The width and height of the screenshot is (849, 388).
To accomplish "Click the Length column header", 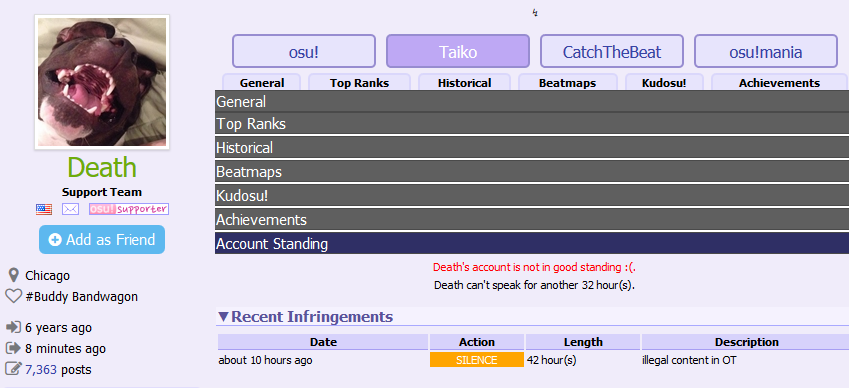I will pos(583,342).
